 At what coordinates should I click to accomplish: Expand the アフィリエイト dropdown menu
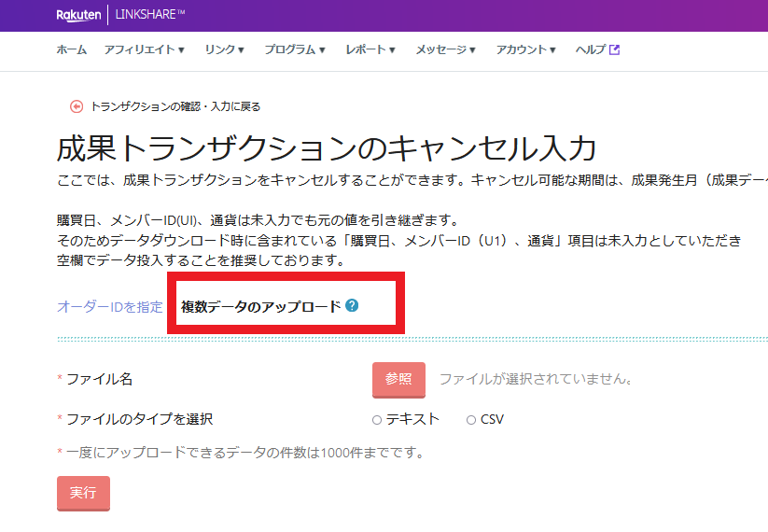145,50
